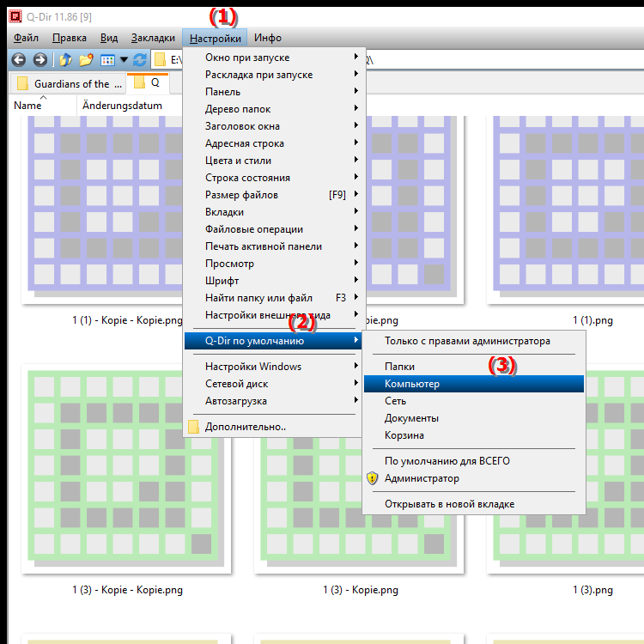This screenshot has width=644, height=644.
Task: Click the Back navigation arrow icon
Action: click(19, 60)
